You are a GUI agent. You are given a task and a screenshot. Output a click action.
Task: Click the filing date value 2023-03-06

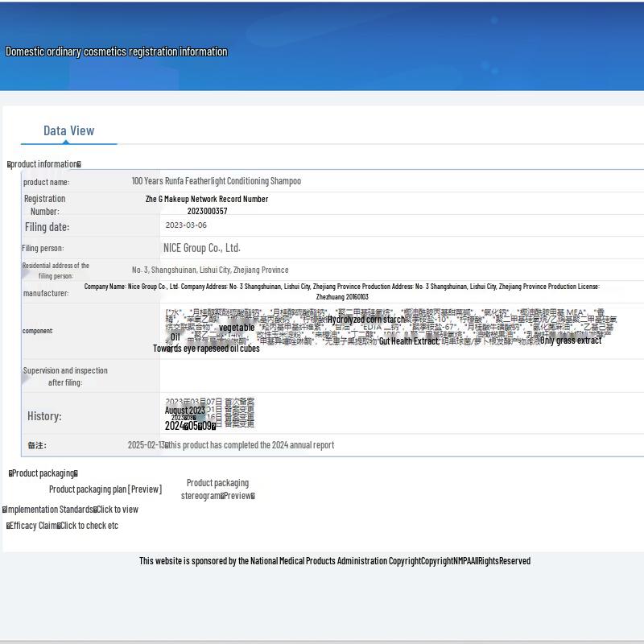[x=186, y=225]
